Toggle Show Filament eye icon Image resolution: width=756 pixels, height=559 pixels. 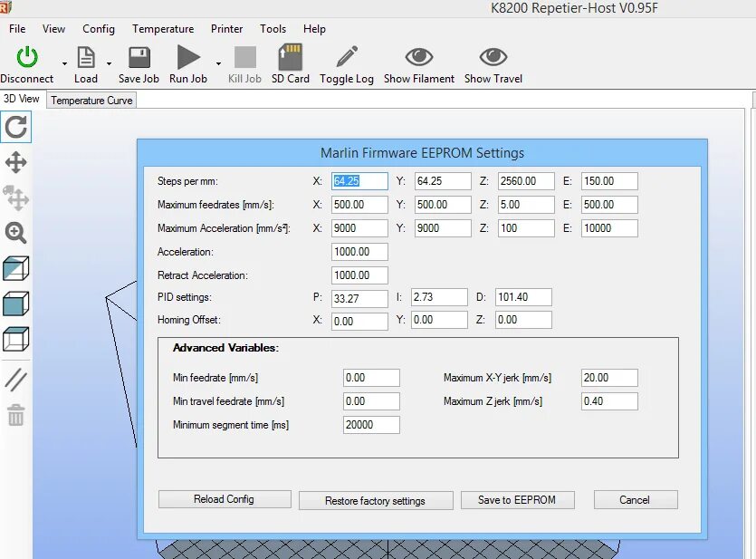(x=419, y=57)
